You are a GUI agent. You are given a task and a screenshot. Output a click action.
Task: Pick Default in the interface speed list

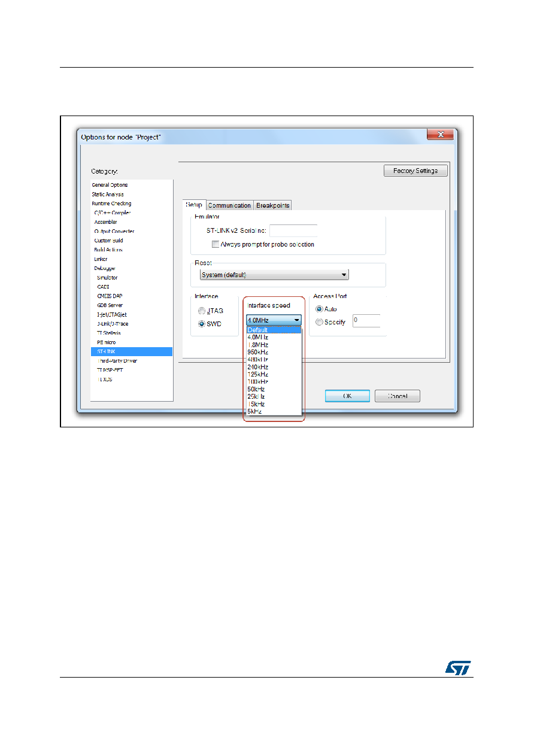[274, 330]
